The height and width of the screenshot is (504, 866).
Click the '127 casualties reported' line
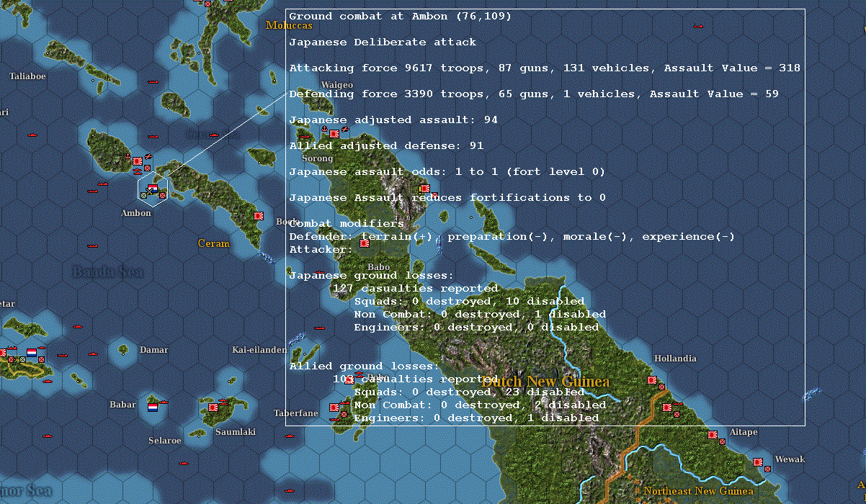point(415,289)
